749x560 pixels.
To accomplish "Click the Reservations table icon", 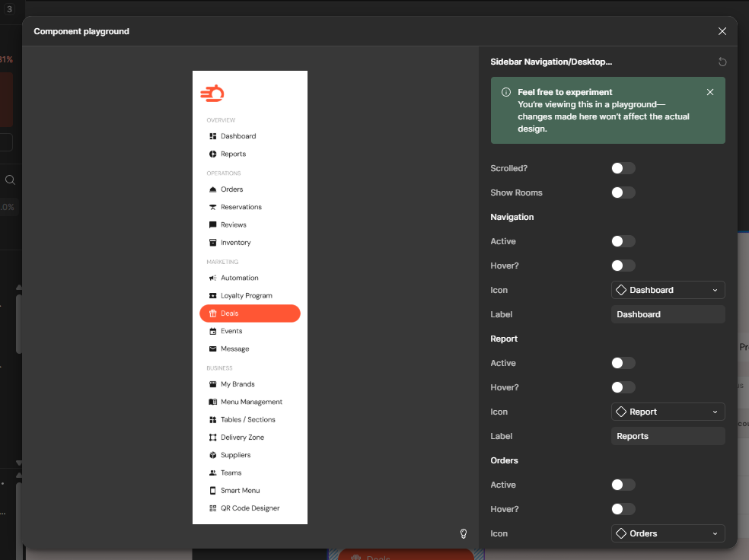I will [x=213, y=207].
